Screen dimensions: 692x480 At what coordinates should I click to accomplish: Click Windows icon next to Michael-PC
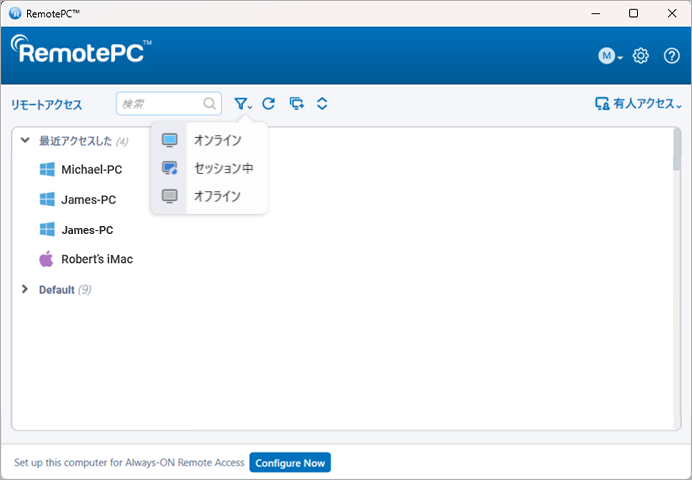coord(47,169)
